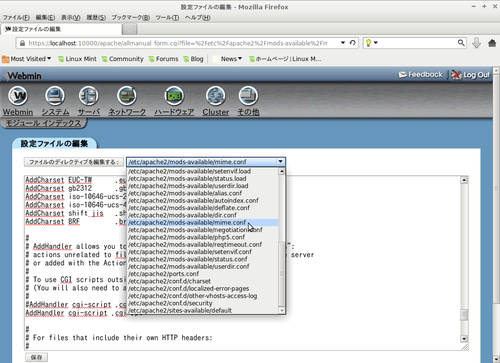
Task: Open the 表示(V) menu
Action: (x=70, y=17)
